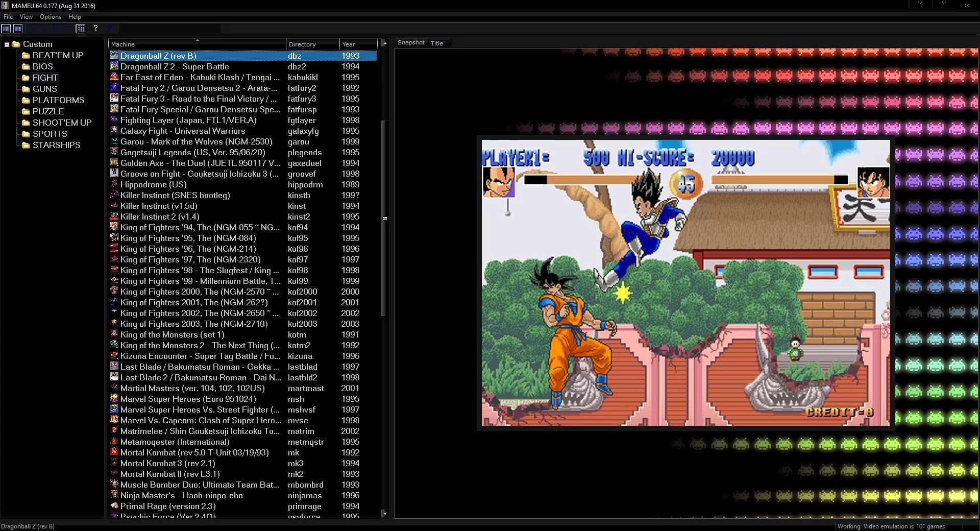Select the FIGHT folder icon
The width and height of the screenshot is (980, 531).
click(26, 78)
